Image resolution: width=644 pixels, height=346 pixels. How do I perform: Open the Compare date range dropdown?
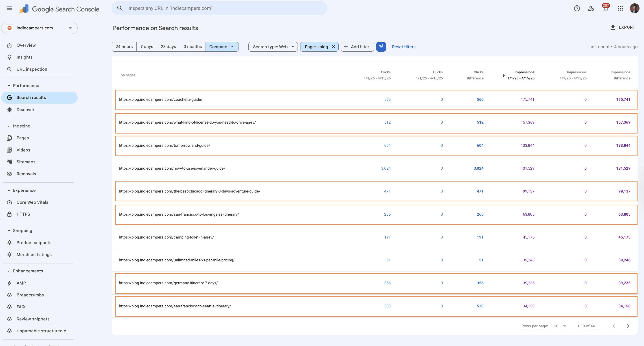tap(222, 47)
